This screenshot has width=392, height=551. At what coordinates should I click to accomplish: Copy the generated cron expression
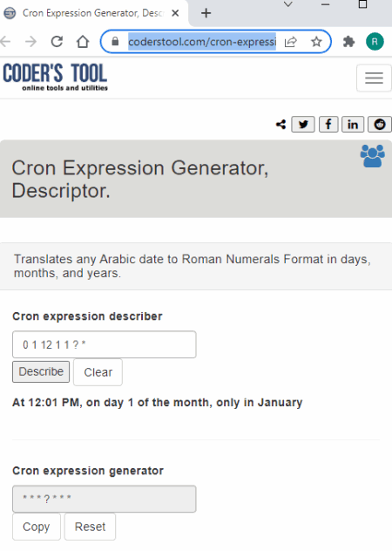(x=37, y=527)
